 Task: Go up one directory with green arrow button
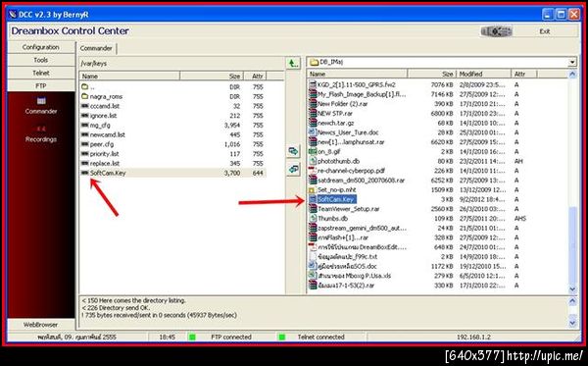[x=293, y=63]
